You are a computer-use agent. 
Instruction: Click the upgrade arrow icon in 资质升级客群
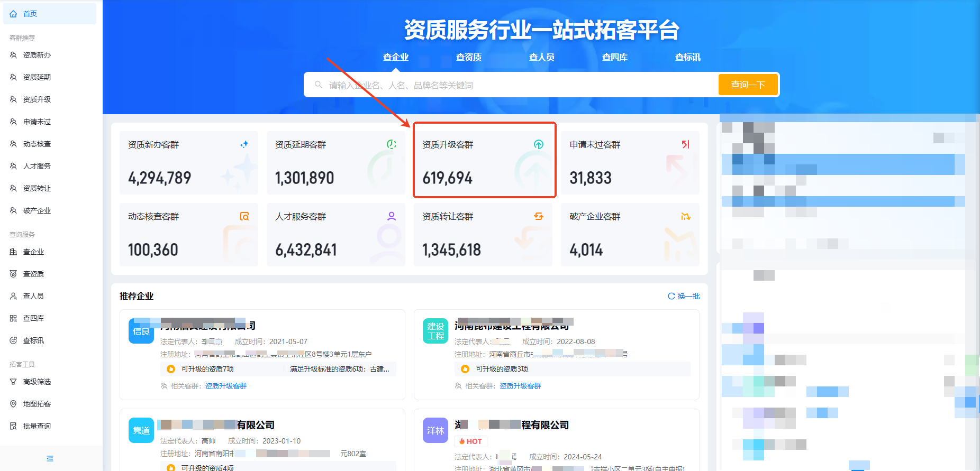[x=538, y=144]
